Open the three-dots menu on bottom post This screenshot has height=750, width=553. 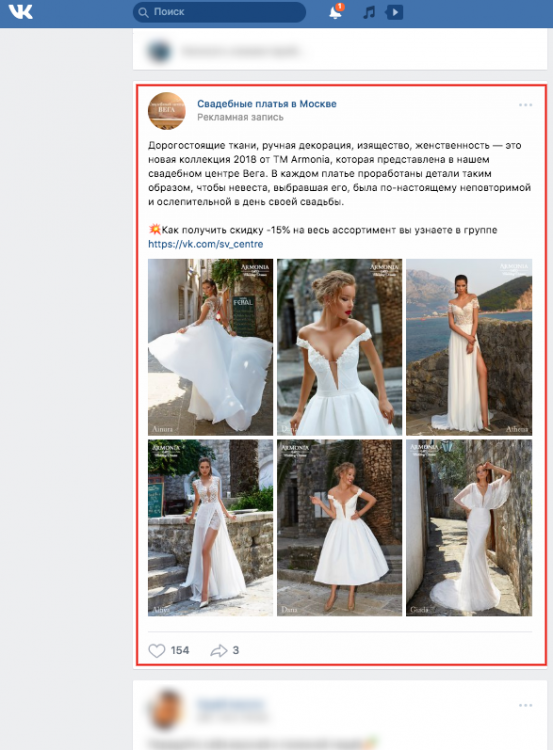(x=525, y=705)
